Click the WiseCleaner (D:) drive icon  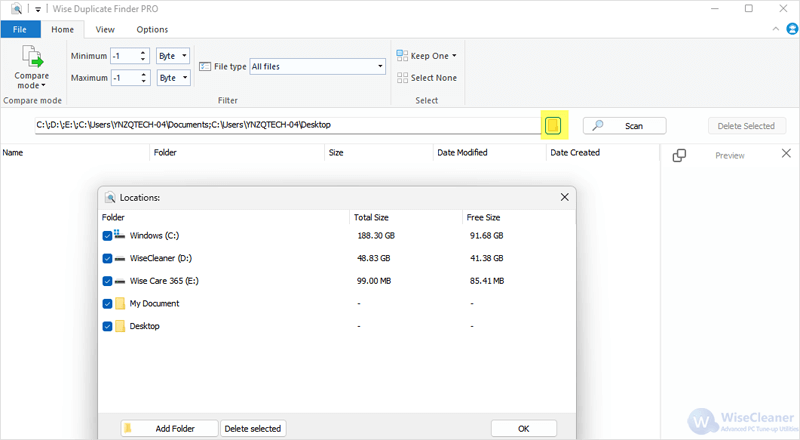[119, 259]
